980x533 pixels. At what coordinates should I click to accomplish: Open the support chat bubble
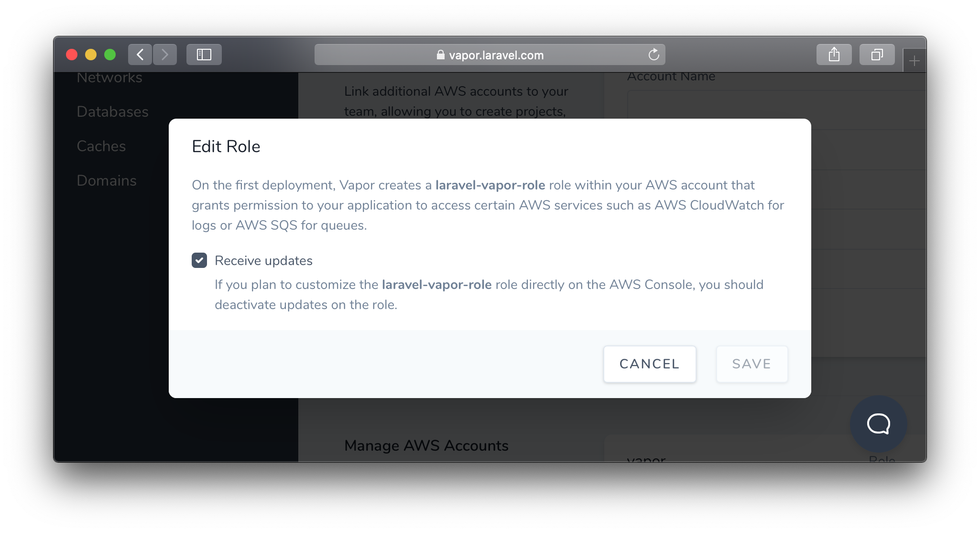click(x=879, y=424)
